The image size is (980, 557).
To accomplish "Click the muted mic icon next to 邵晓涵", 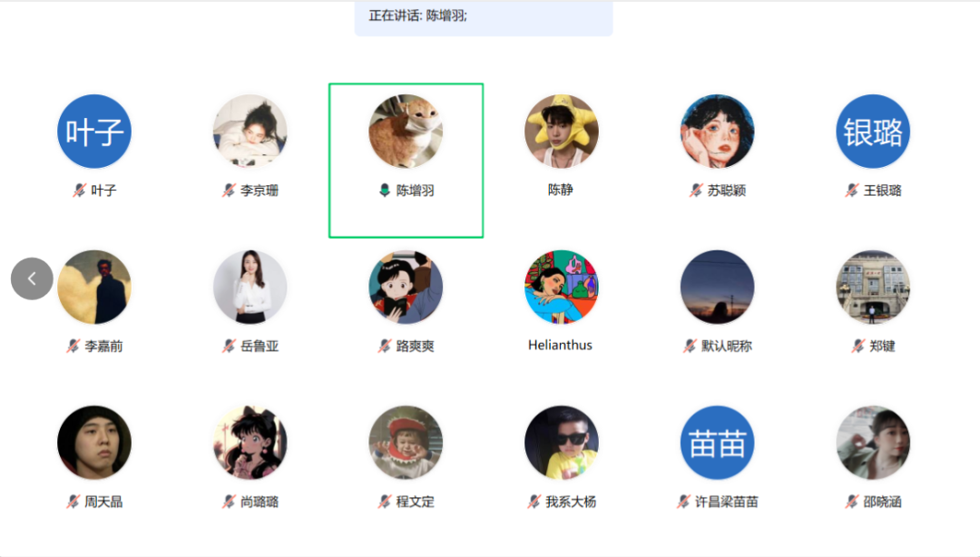I will pos(851,502).
